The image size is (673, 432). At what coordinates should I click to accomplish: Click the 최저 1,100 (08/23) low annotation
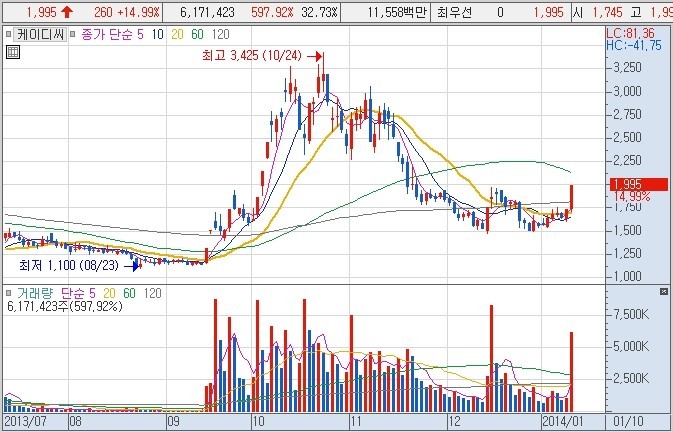(69, 266)
